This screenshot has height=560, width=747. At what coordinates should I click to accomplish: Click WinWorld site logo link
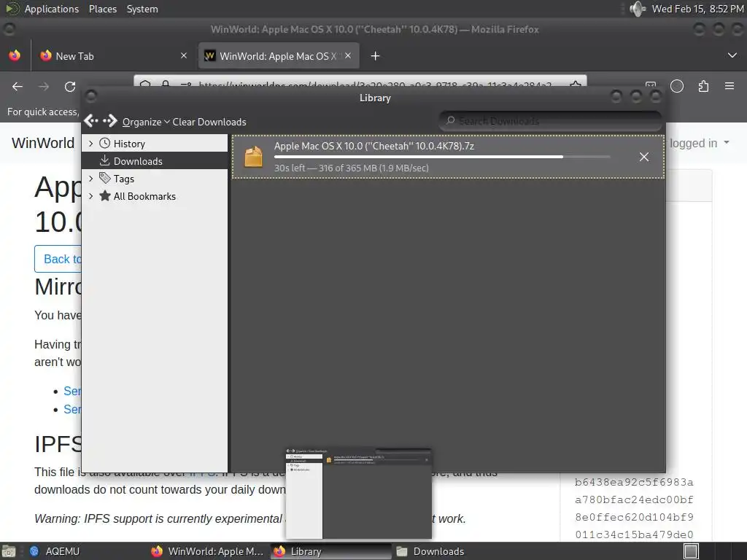43,143
